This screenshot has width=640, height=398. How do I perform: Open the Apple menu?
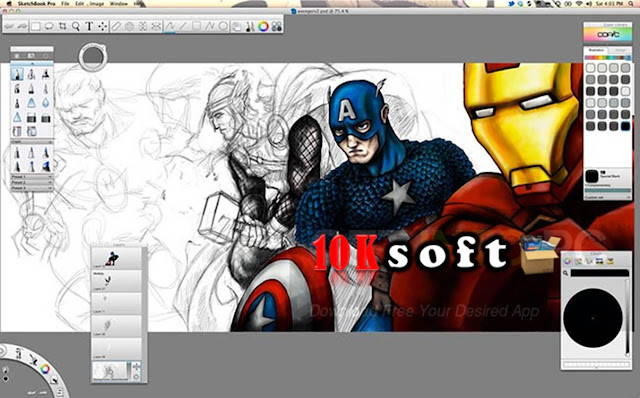(x=9, y=4)
